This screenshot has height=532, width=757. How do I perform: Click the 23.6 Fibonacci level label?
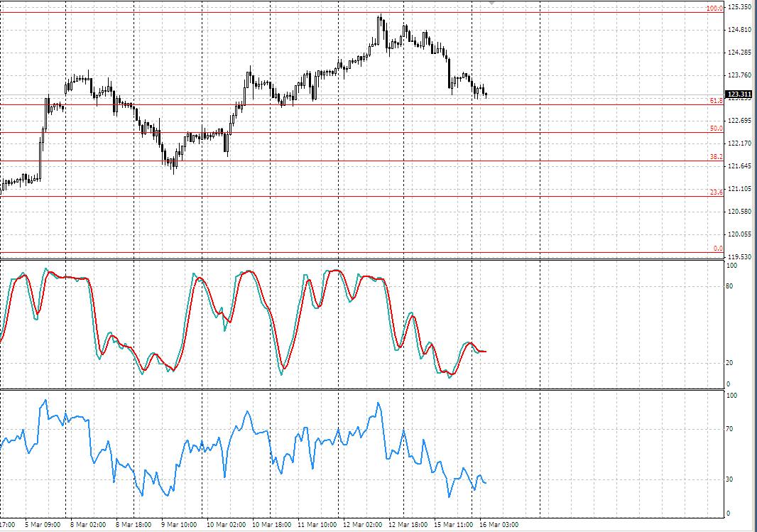pyautogui.click(x=717, y=192)
